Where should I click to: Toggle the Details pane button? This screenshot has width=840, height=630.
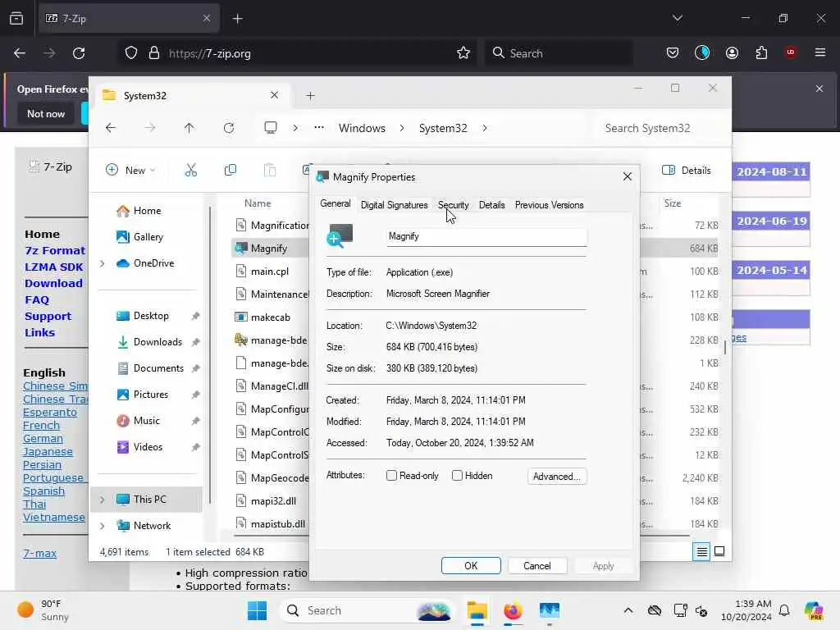pyautogui.click(x=687, y=171)
